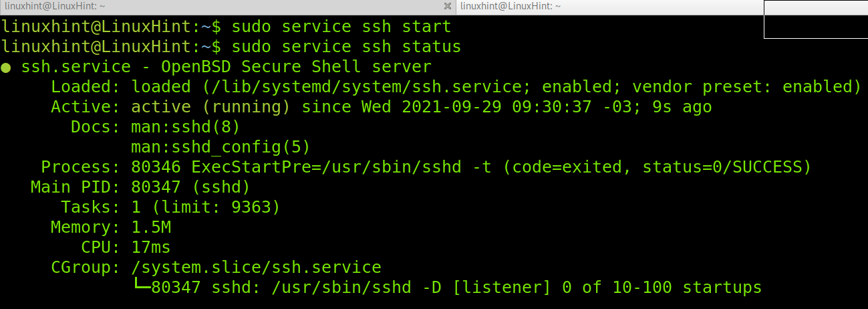Click the ssh.service unit name heading
The width and height of the screenshot is (868, 309).
point(76,67)
